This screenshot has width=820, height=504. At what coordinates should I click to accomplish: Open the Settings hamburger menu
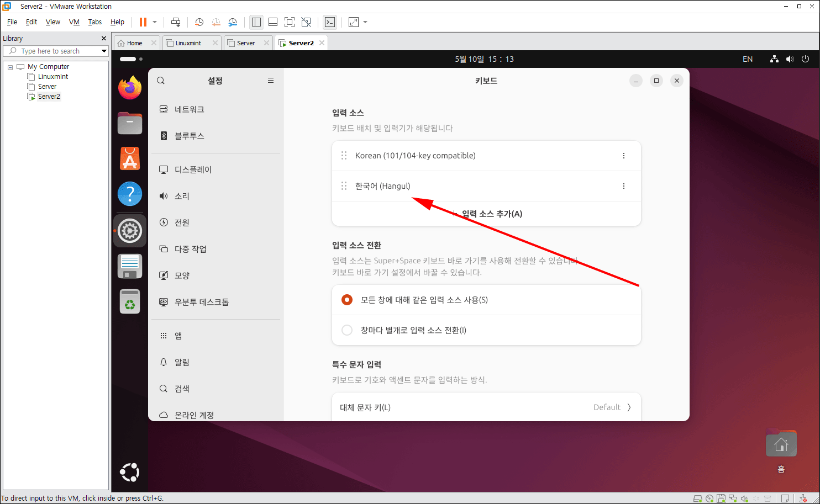pyautogui.click(x=271, y=81)
